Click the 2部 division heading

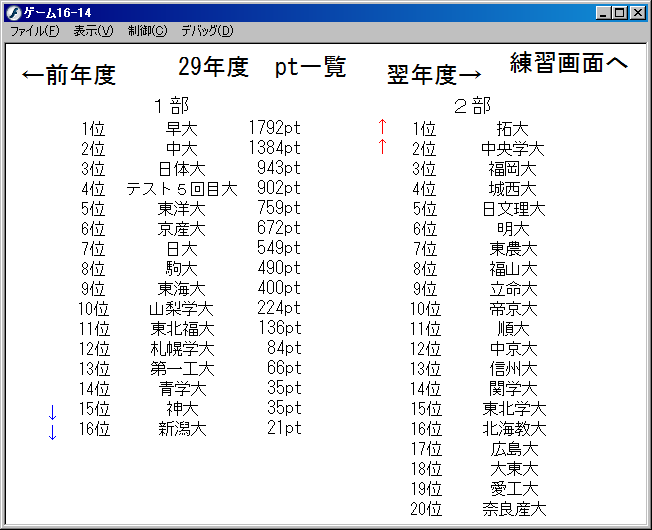(x=472, y=106)
